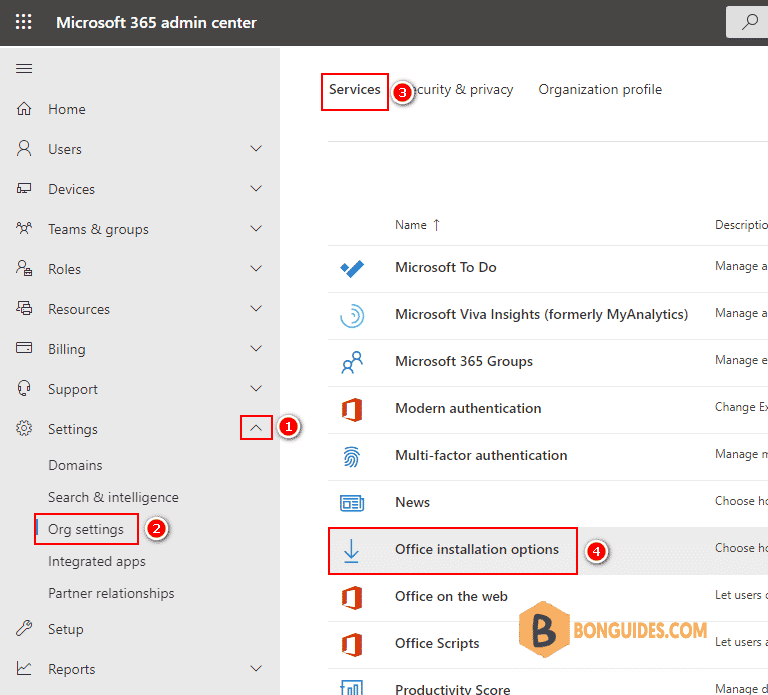The width and height of the screenshot is (768, 695).
Task: Click the Resources printer icon
Action: tap(24, 309)
